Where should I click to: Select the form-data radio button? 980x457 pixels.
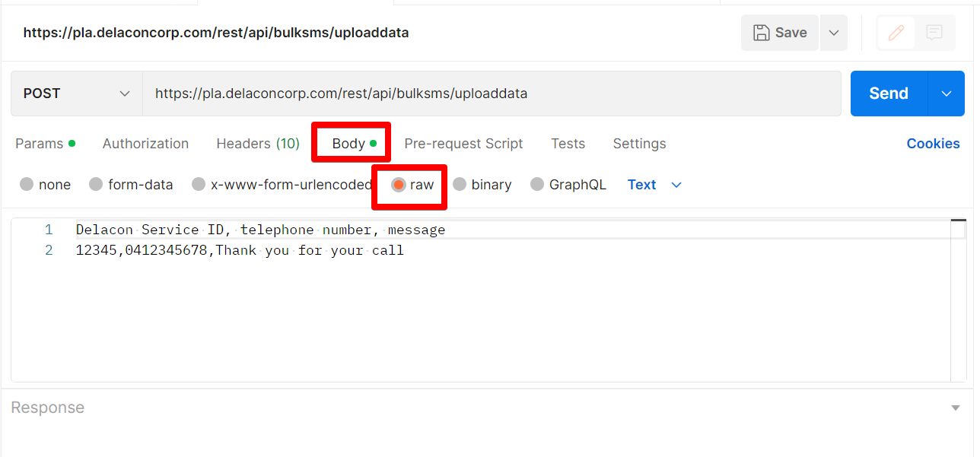coord(96,184)
